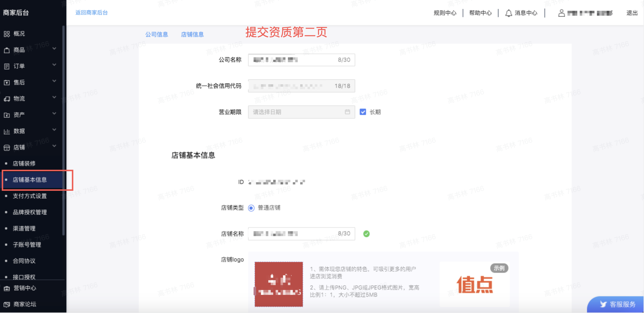Click the 商品 shopping bag icon
This screenshot has height=313, width=644.
(7, 50)
